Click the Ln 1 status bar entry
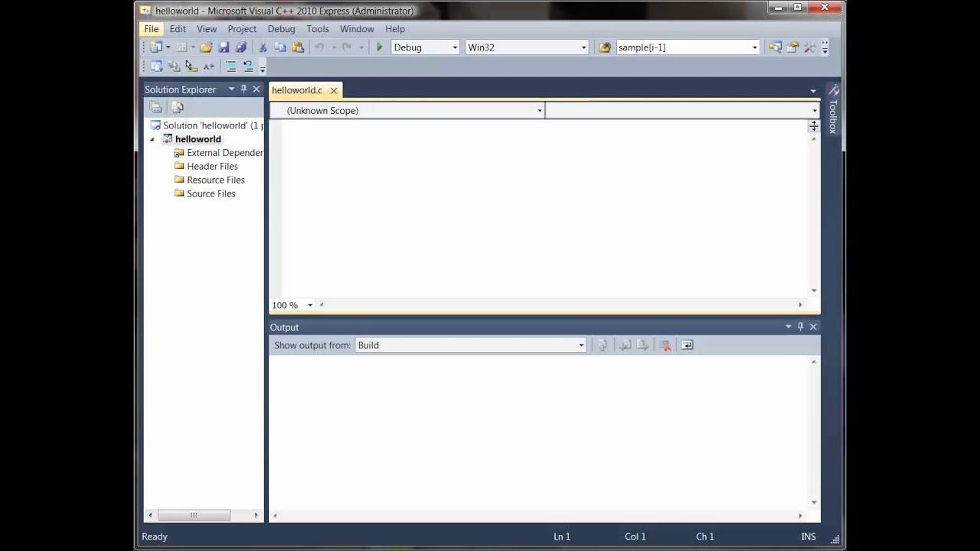Image resolution: width=980 pixels, height=551 pixels. (x=562, y=537)
